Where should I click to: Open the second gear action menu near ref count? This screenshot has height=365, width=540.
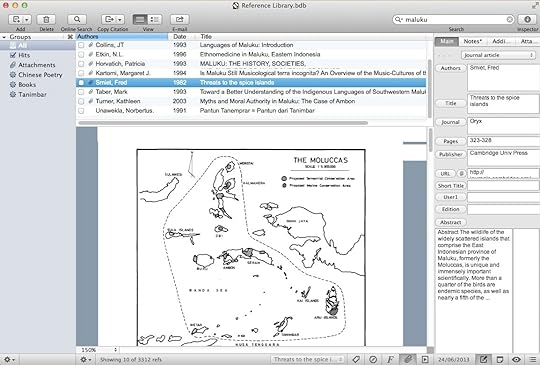85,359
